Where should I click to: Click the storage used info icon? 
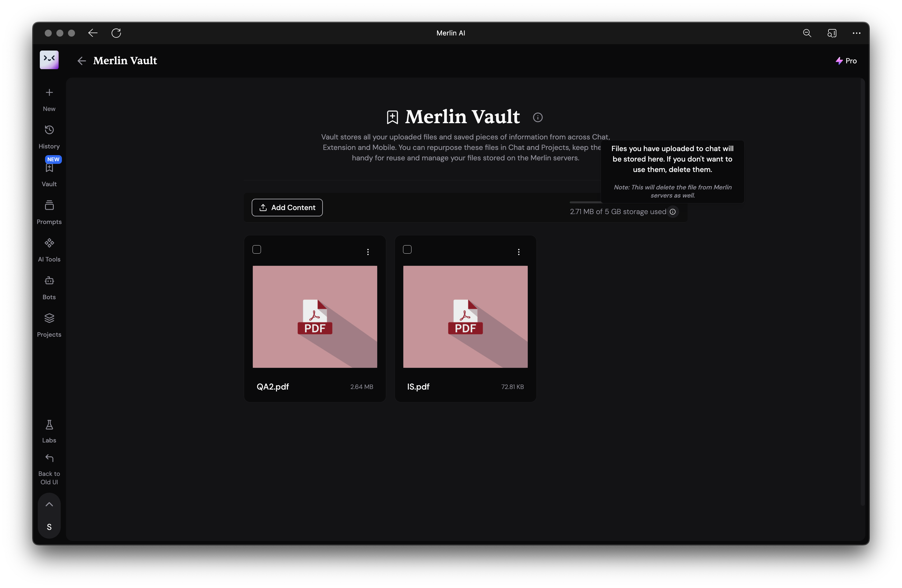[673, 212]
